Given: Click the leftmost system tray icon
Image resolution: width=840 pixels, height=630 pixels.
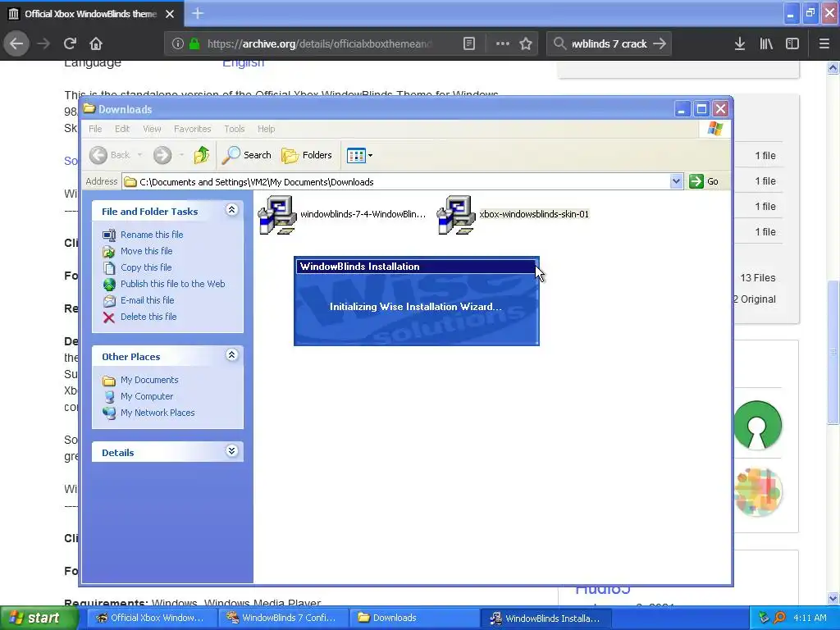Looking at the screenshot, I should (764, 618).
